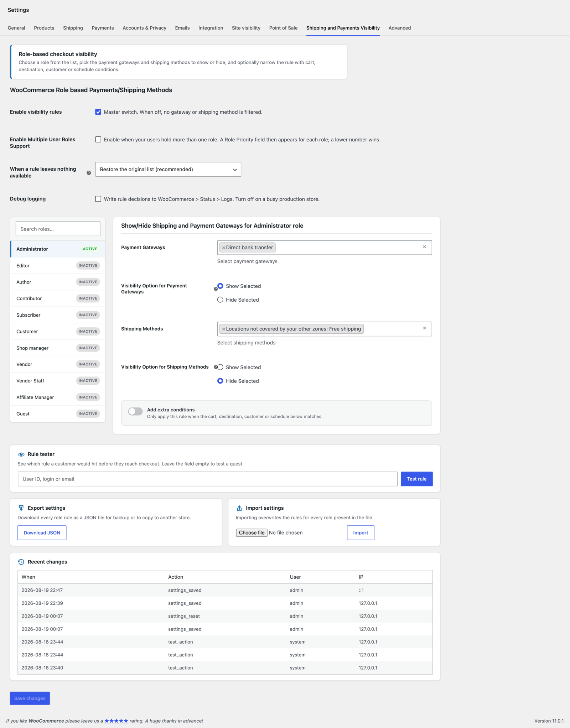Screen dimensions: 570x728
Task: Click the Rule tester eye icon
Action: (21, 454)
